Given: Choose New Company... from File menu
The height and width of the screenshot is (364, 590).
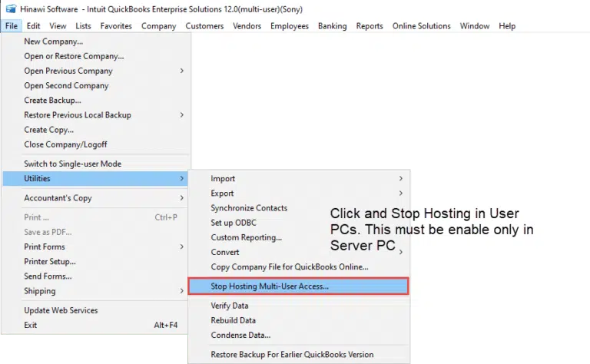Looking at the screenshot, I should [x=95, y=41].
